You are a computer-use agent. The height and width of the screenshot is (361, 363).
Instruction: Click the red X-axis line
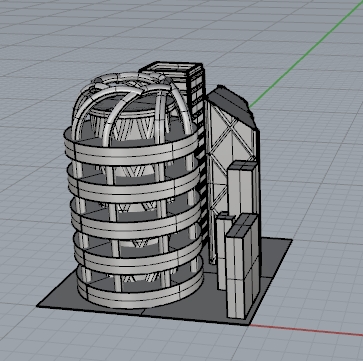tap(306, 330)
